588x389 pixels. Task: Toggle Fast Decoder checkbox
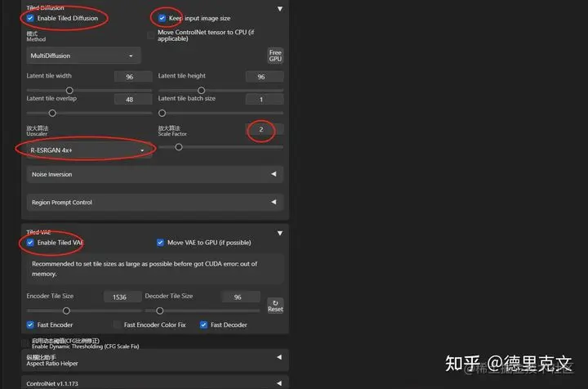203,325
